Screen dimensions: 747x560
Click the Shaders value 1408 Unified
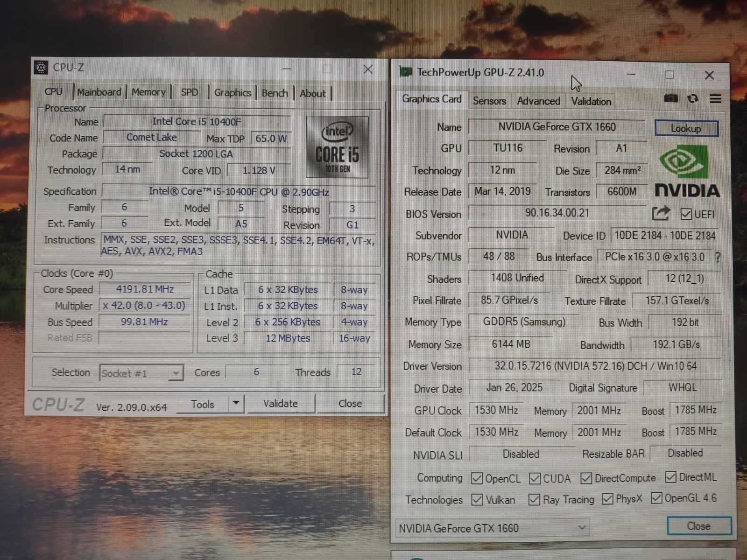pyautogui.click(x=517, y=278)
